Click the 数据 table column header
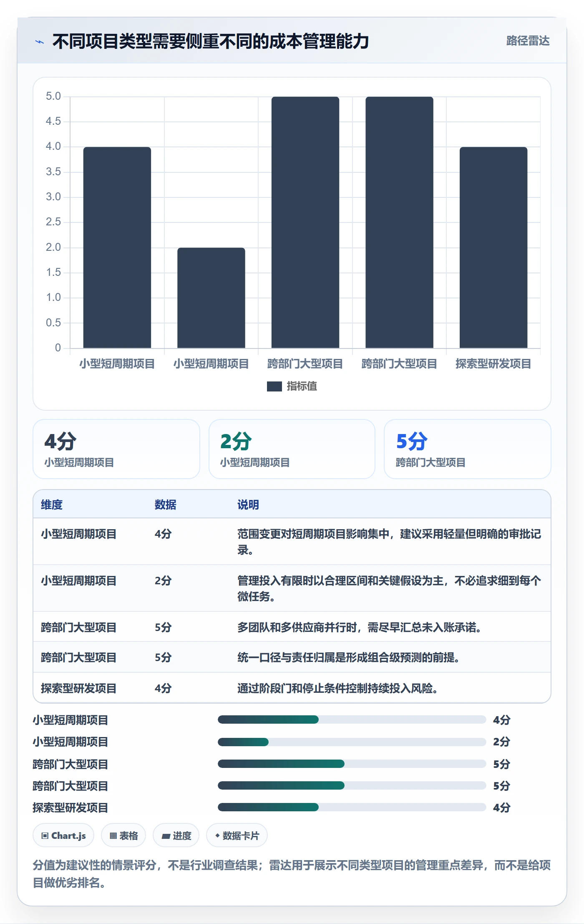Image resolution: width=584 pixels, height=924 pixels. pyautogui.click(x=166, y=505)
